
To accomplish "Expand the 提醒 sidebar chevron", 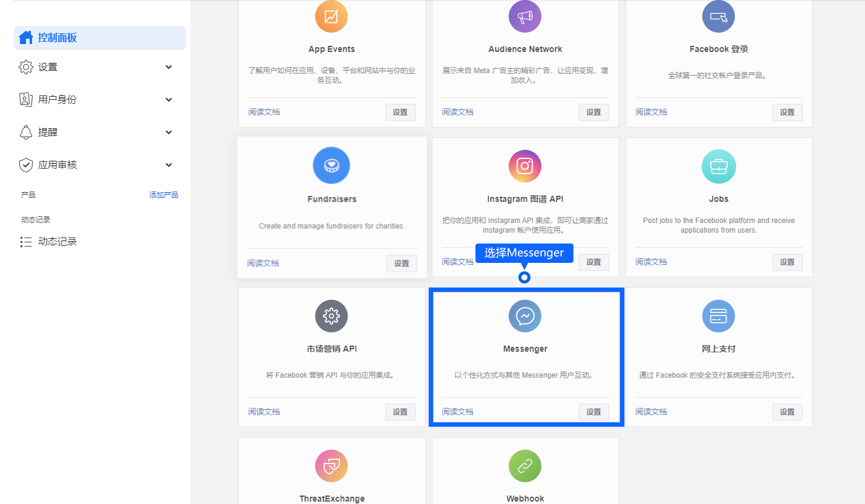I will pos(169,132).
